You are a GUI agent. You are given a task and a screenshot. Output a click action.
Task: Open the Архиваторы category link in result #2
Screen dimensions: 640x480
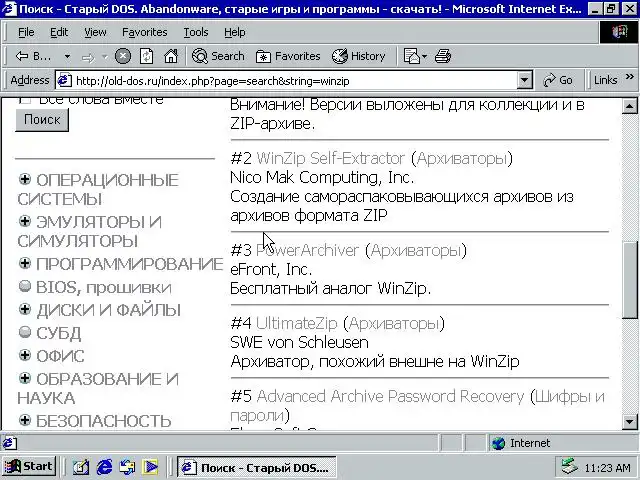461,158
